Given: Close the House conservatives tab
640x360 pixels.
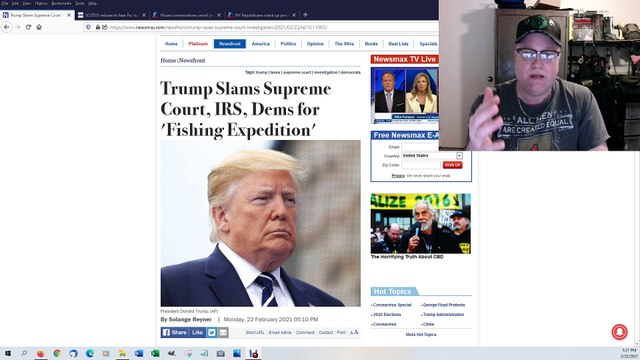Looking at the screenshot, I should (219, 15).
